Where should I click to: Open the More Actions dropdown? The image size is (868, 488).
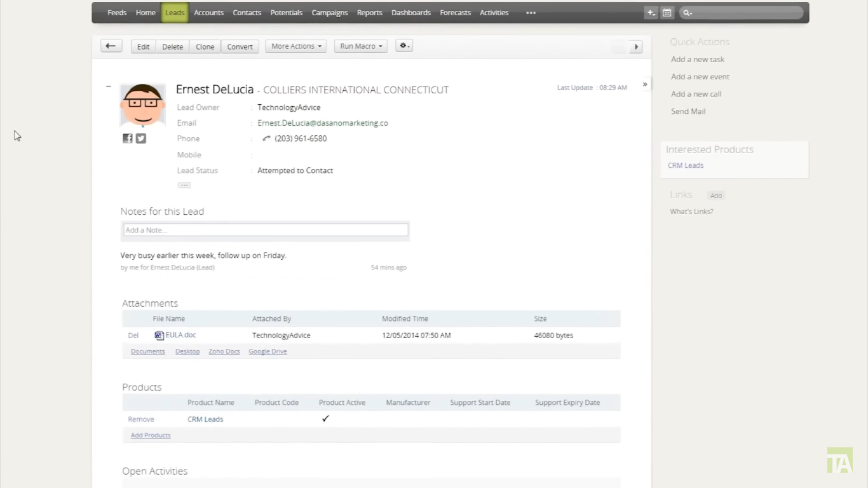(296, 46)
